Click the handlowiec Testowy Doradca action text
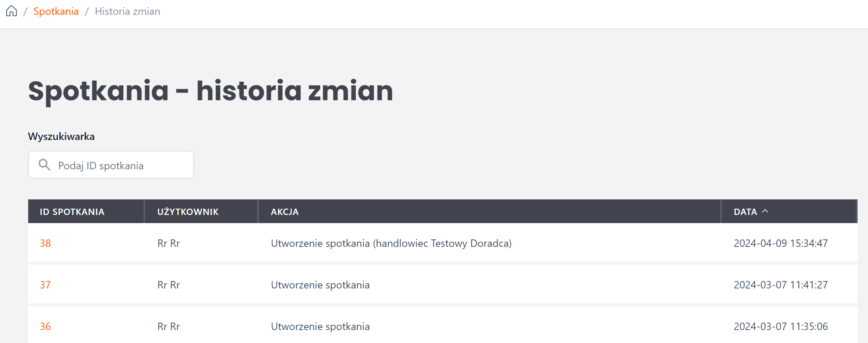Image resolution: width=868 pixels, height=343 pixels. [442, 243]
